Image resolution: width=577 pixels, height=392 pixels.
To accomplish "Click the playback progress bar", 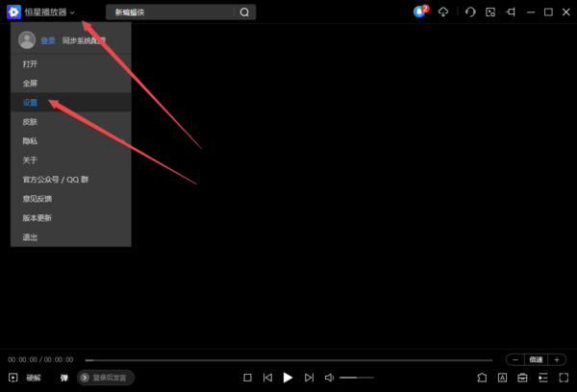I will 288,360.
